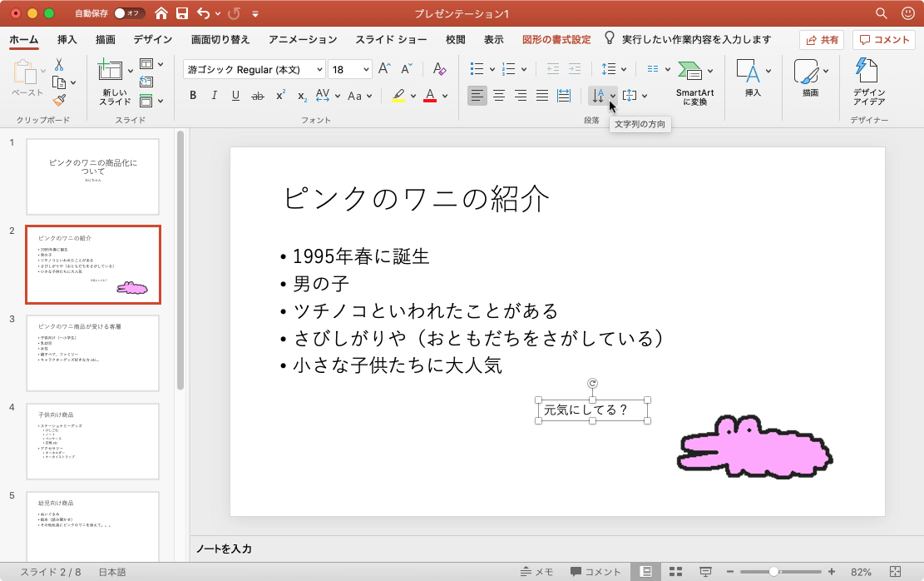Screen dimensions: 924x581
Task: Apply underline to the text
Action: [235, 96]
